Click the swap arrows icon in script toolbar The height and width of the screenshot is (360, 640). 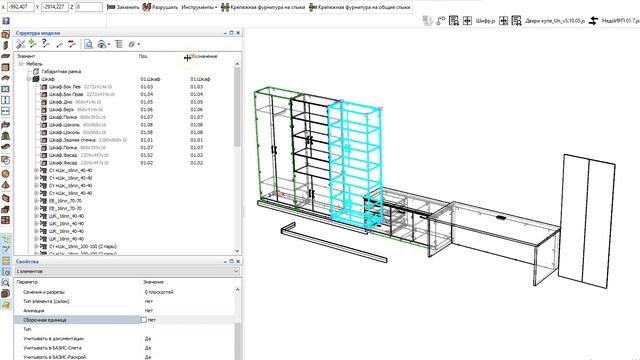(594, 21)
